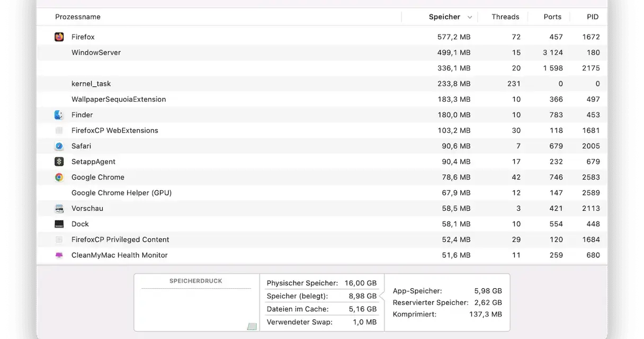The image size is (644, 339).
Task: Select the FirefoxCP Privileged Content process name
Action: (120, 239)
